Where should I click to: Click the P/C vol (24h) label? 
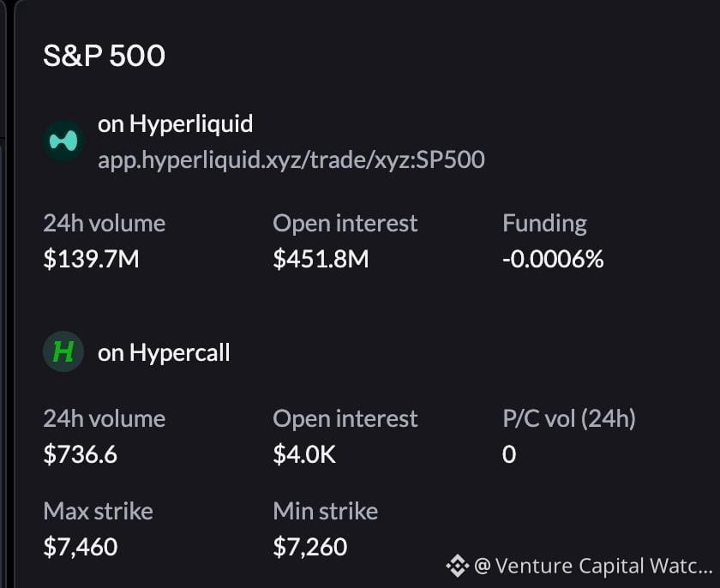pyautogui.click(x=569, y=419)
